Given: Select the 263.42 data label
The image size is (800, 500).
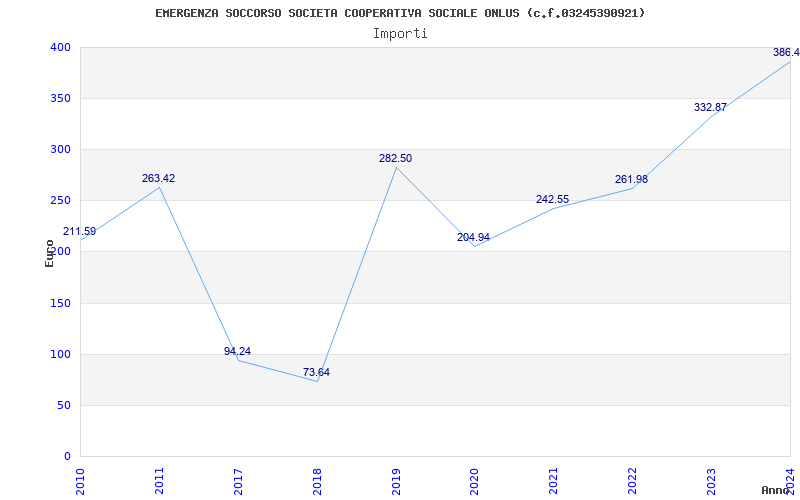Looking at the screenshot, I should tap(158, 179).
